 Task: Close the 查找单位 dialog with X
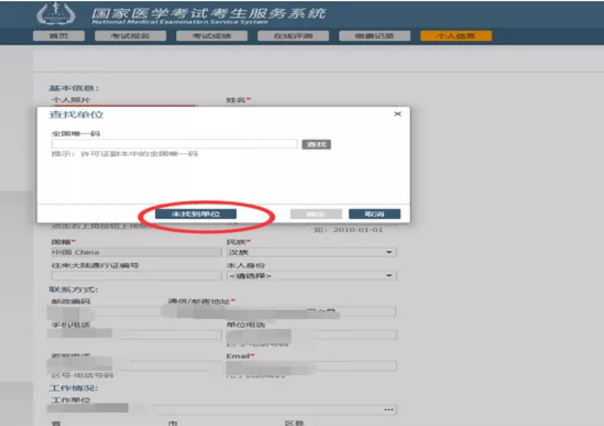[397, 115]
